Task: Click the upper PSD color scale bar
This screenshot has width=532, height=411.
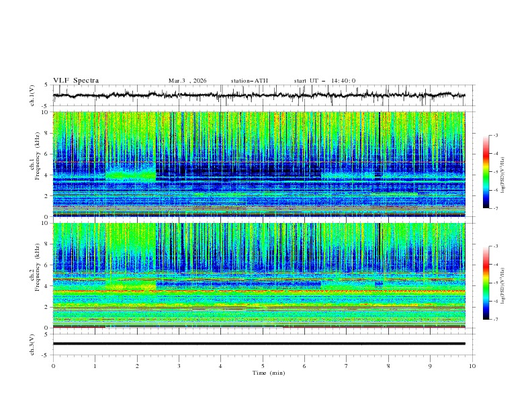Action: (x=486, y=172)
